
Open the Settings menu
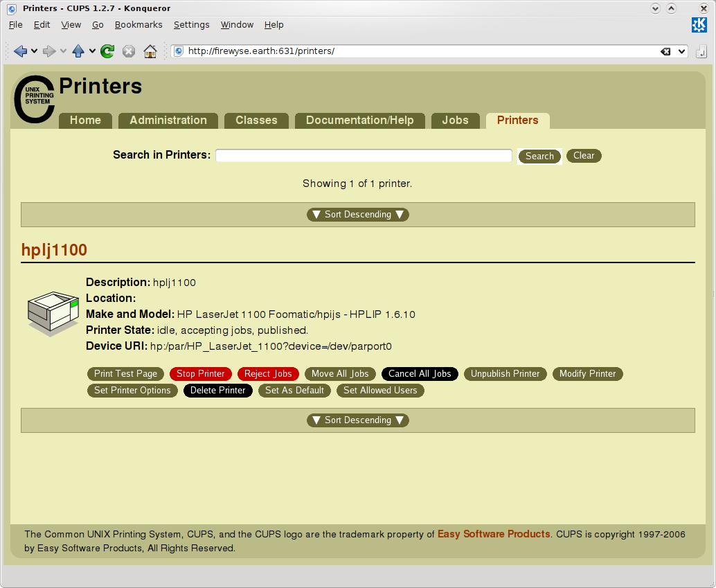point(191,25)
